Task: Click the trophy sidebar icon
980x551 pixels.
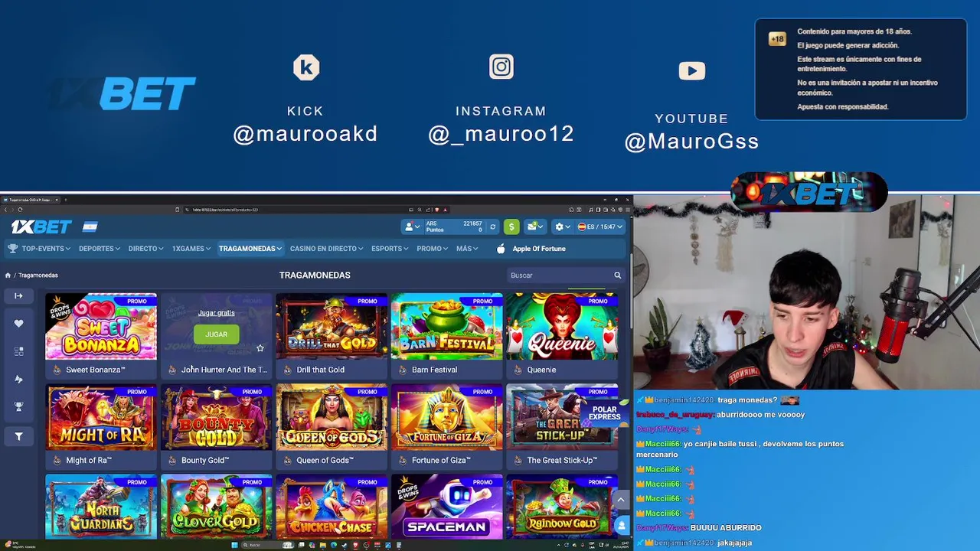Action: point(18,407)
